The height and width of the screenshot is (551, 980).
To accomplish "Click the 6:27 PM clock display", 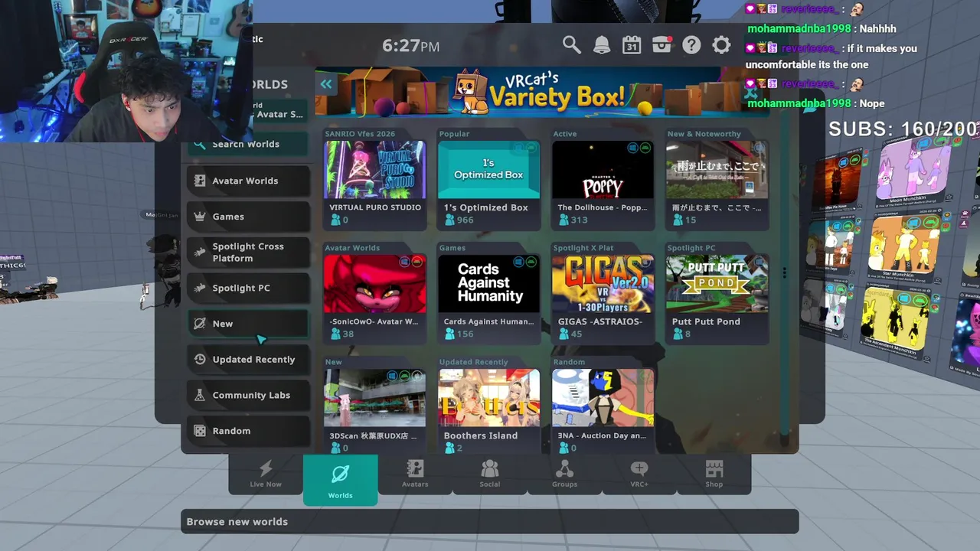I will pyautogui.click(x=411, y=46).
